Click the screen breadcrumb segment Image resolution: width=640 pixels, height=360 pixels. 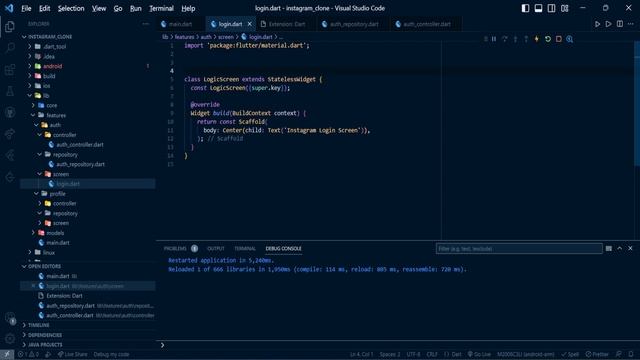[x=226, y=37]
